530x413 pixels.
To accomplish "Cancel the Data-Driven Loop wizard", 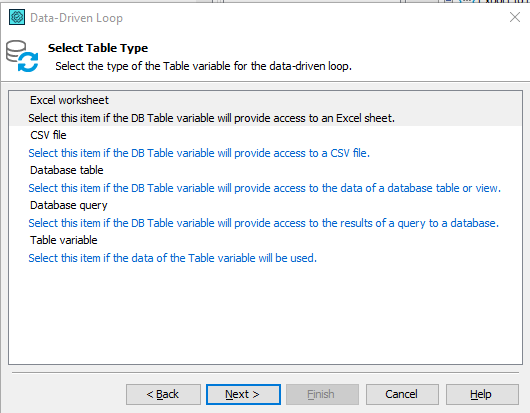I will tap(402, 394).
